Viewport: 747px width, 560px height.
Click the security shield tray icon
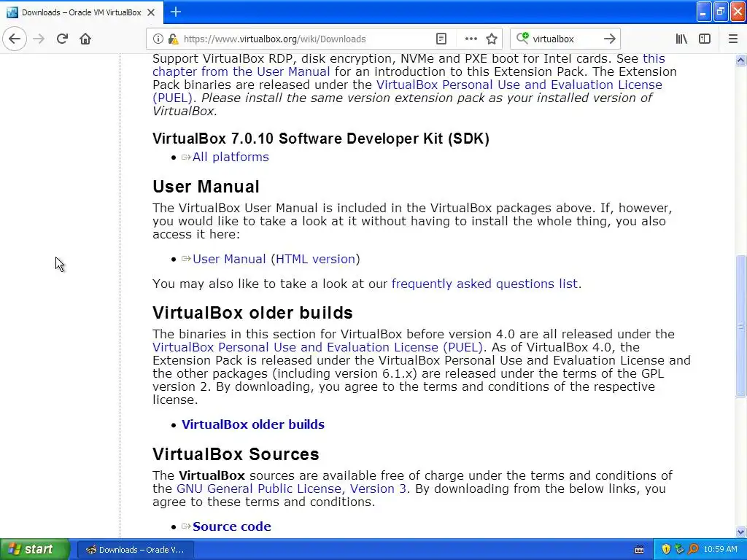click(x=666, y=550)
